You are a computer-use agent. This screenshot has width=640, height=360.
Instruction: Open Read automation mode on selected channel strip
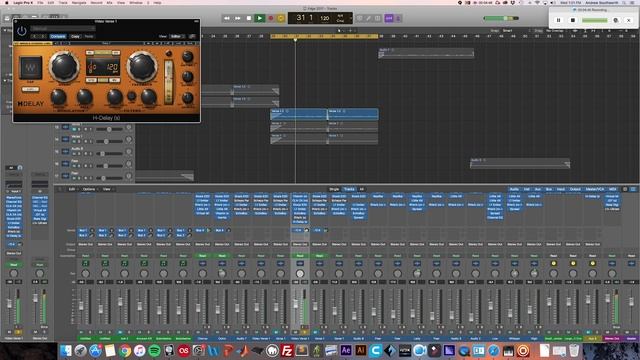tap(300, 256)
